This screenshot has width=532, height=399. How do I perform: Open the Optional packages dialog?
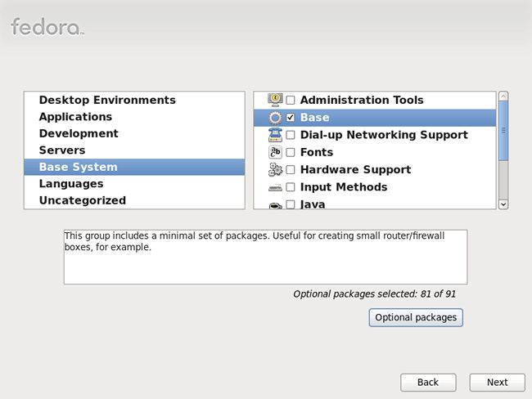(x=416, y=317)
